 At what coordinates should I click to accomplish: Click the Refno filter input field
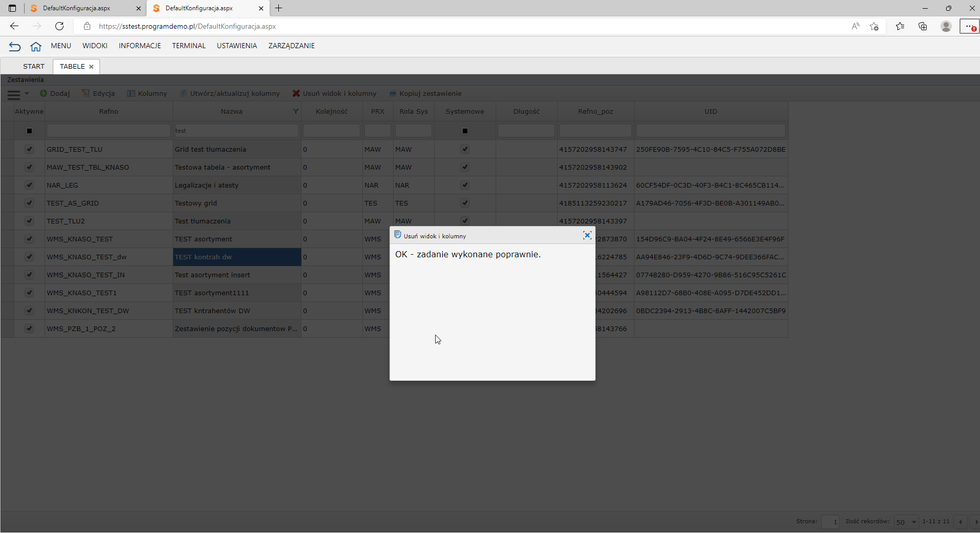click(x=108, y=131)
